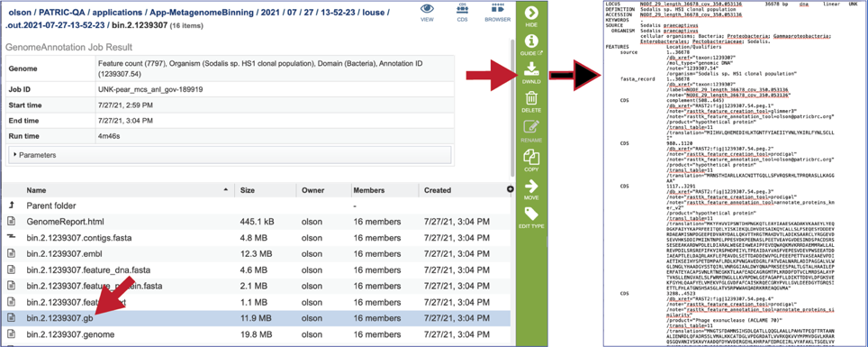Click icon beside bin.2.1239307.contigs.fasta
The width and height of the screenshot is (868, 347).
pos(11,237)
